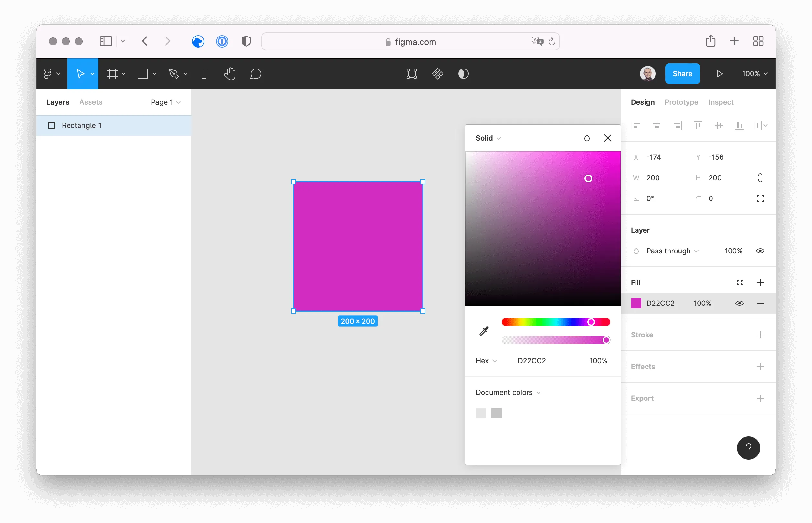This screenshot has width=812, height=523.
Task: Click the Share button
Action: point(682,73)
